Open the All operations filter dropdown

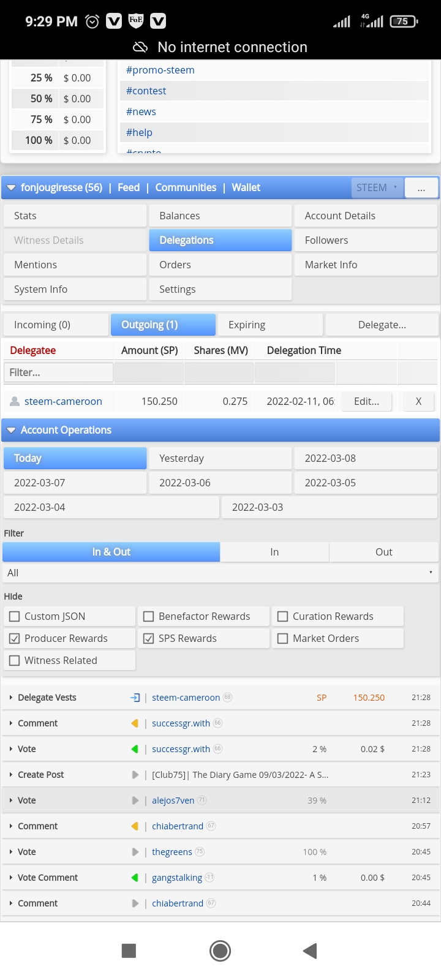221,573
